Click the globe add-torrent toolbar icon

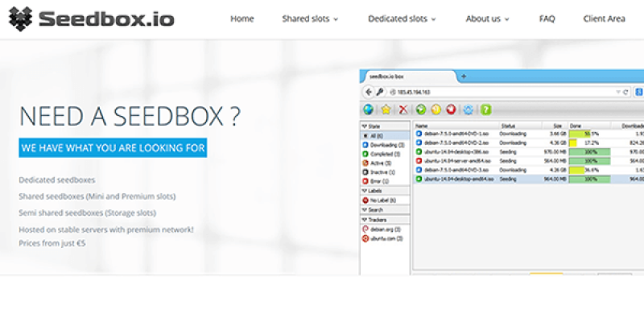(369, 109)
